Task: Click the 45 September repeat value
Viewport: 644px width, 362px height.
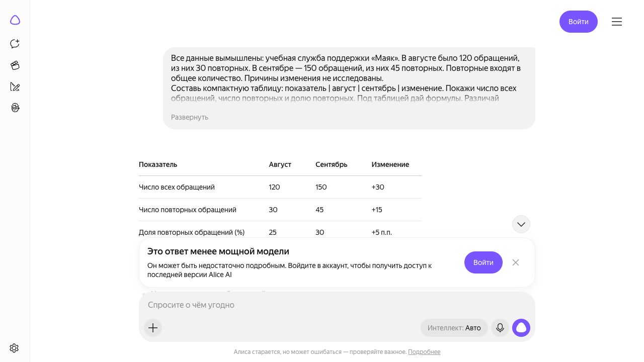Action: pos(319,210)
